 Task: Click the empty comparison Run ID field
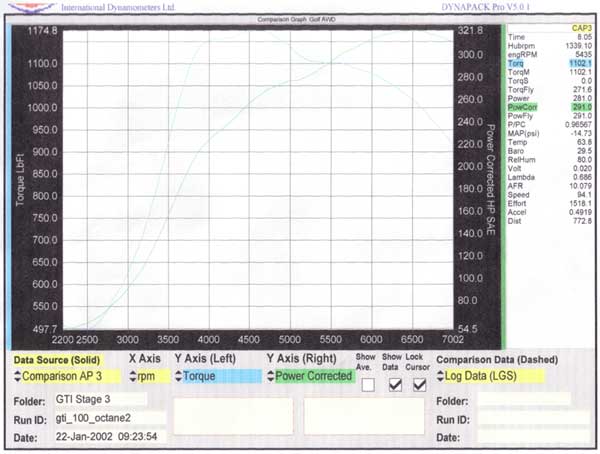[534, 418]
